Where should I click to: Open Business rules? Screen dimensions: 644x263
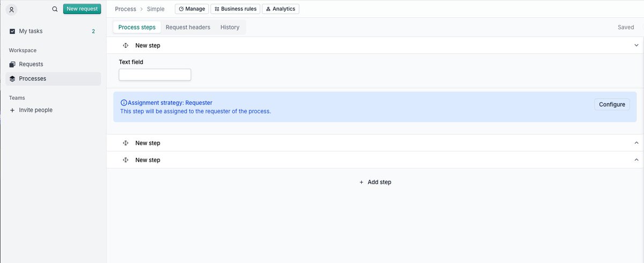tap(236, 9)
